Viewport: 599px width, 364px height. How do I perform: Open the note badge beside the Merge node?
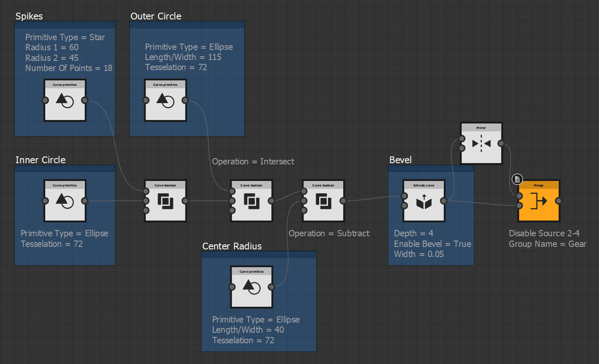pos(517,179)
